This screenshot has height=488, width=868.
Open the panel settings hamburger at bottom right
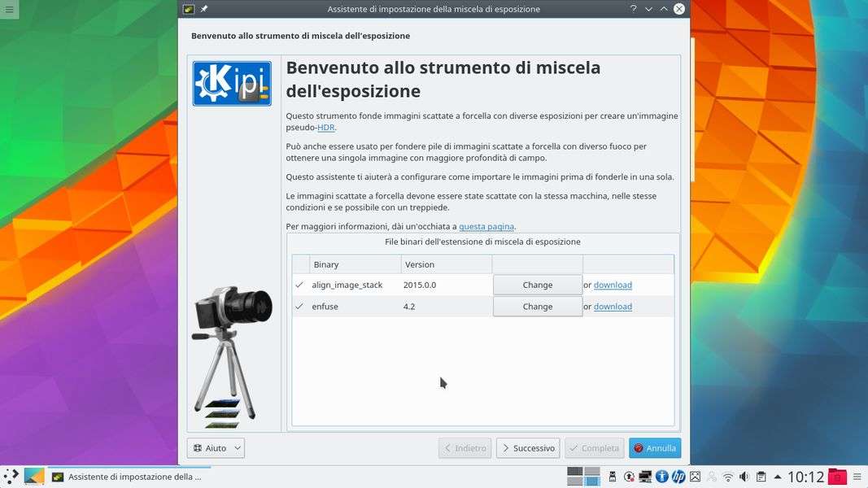[x=857, y=477]
